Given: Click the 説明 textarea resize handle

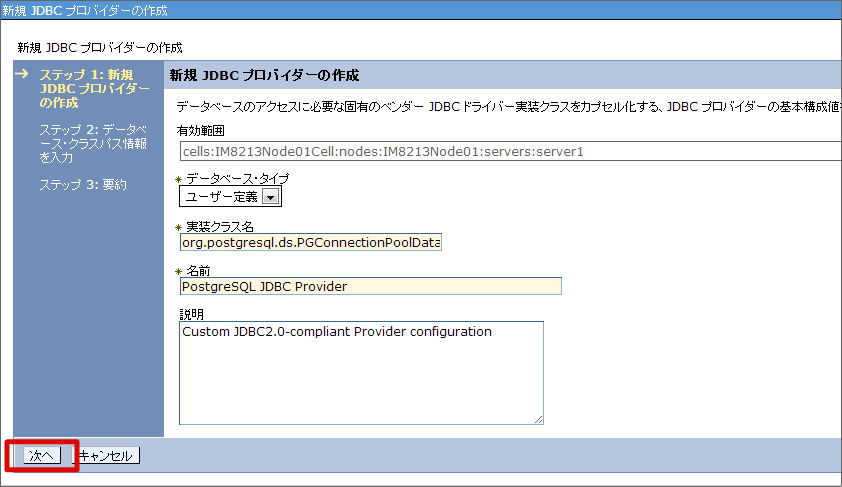Looking at the screenshot, I should tap(538, 418).
